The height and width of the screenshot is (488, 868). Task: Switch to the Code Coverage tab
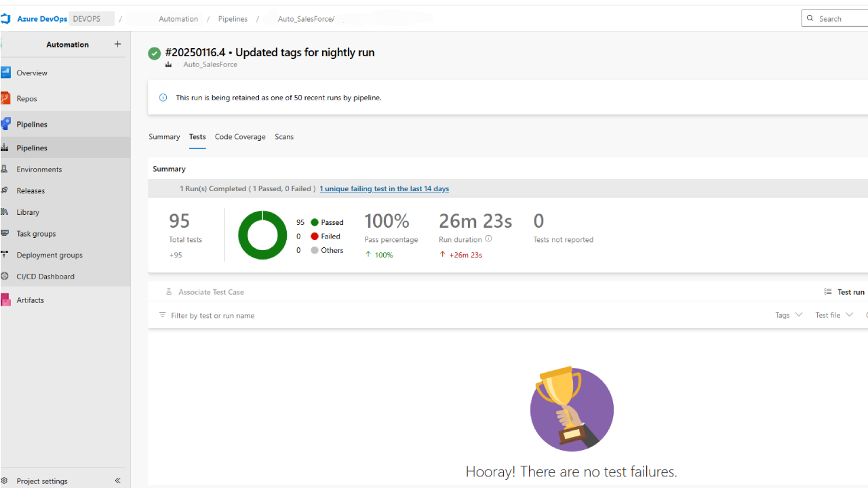pyautogui.click(x=240, y=137)
